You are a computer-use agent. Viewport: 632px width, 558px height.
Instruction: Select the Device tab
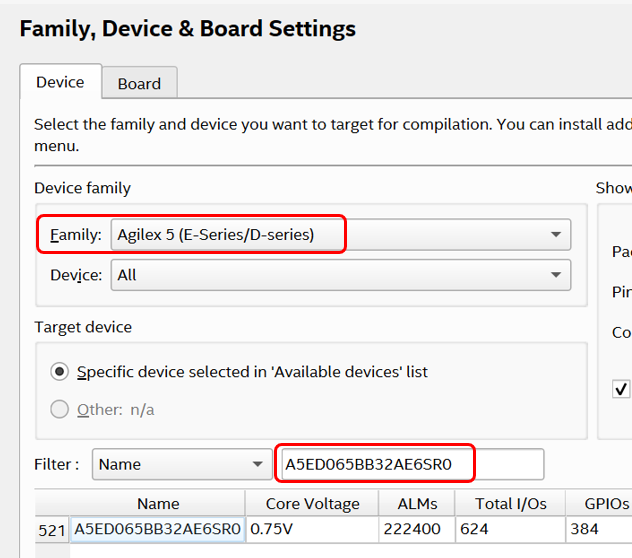point(60,82)
